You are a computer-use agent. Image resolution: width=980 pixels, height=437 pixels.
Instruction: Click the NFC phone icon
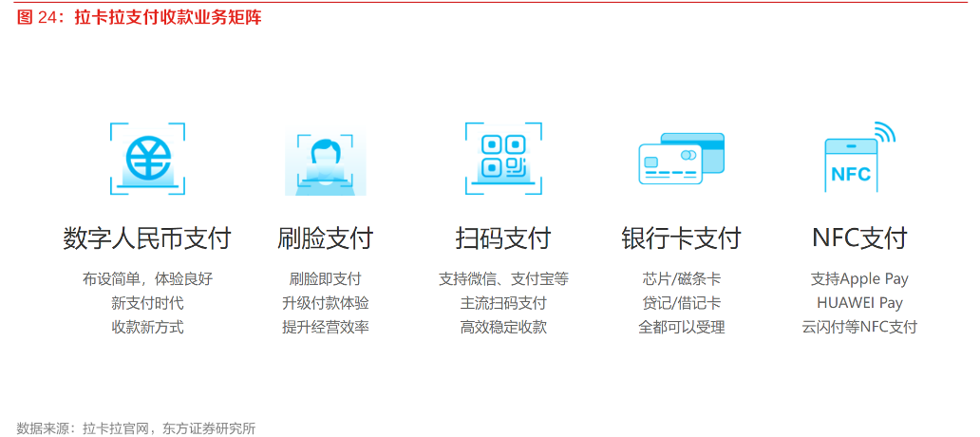coord(859,157)
